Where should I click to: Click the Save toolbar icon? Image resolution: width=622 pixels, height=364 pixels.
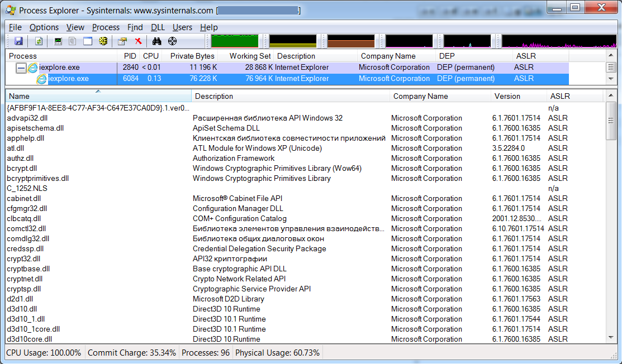[x=18, y=41]
